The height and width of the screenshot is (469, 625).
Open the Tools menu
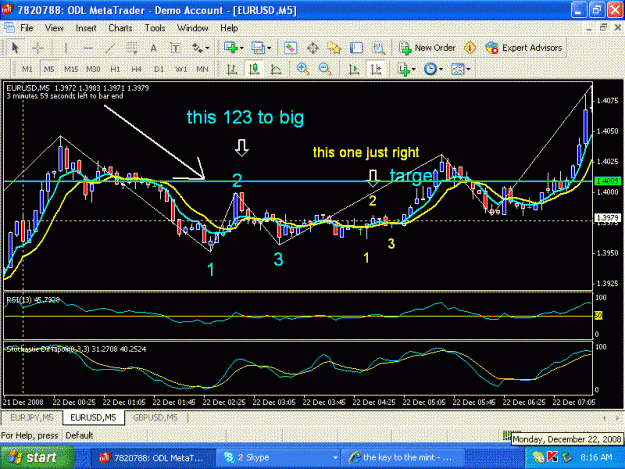(155, 28)
